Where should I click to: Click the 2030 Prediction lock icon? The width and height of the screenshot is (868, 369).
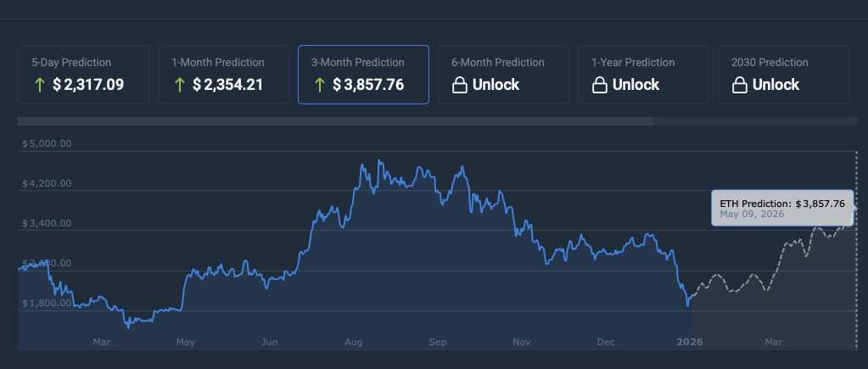click(x=740, y=85)
